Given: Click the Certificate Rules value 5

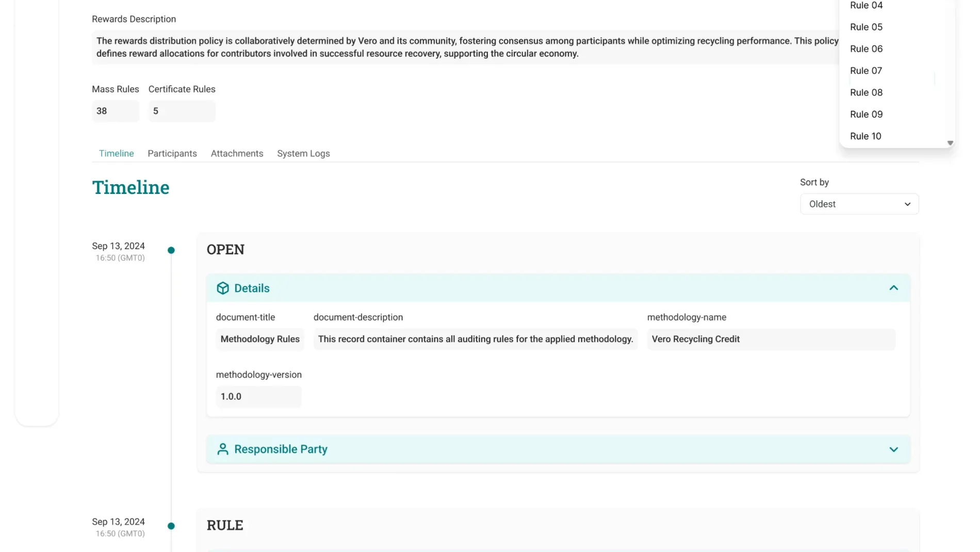Looking at the screenshot, I should point(182,111).
